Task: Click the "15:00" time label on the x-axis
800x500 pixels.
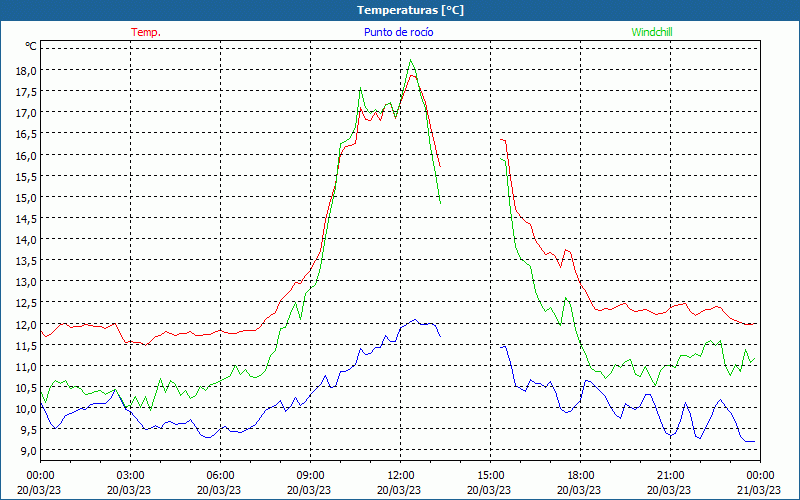Action: pos(490,476)
